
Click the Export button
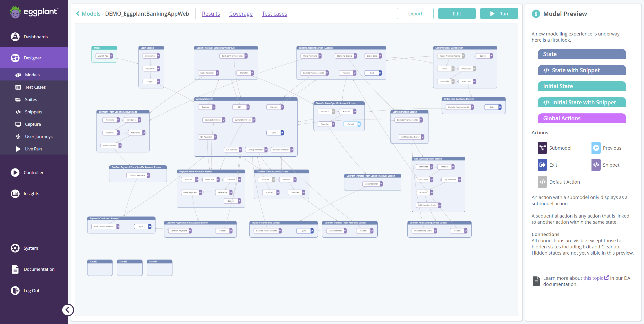[x=415, y=14]
